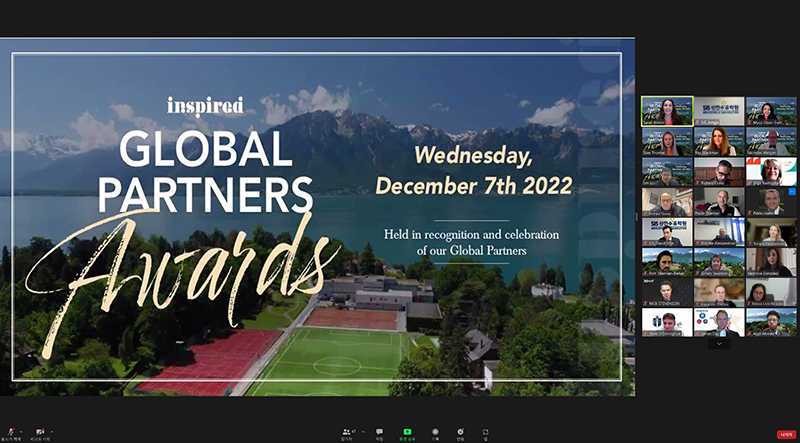Click the red leave meeting button
Screen dimensions: 800x443
[786, 434]
